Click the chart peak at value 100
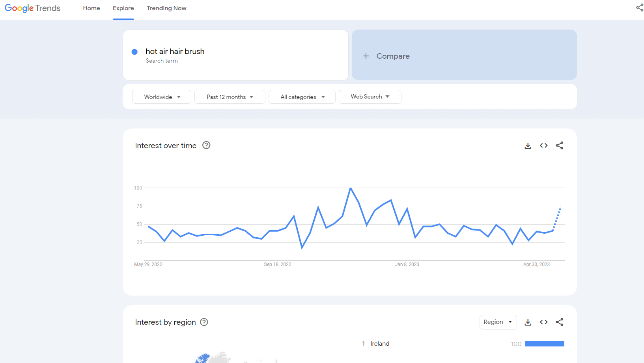Image resolution: width=644 pixels, height=363 pixels. [x=351, y=188]
